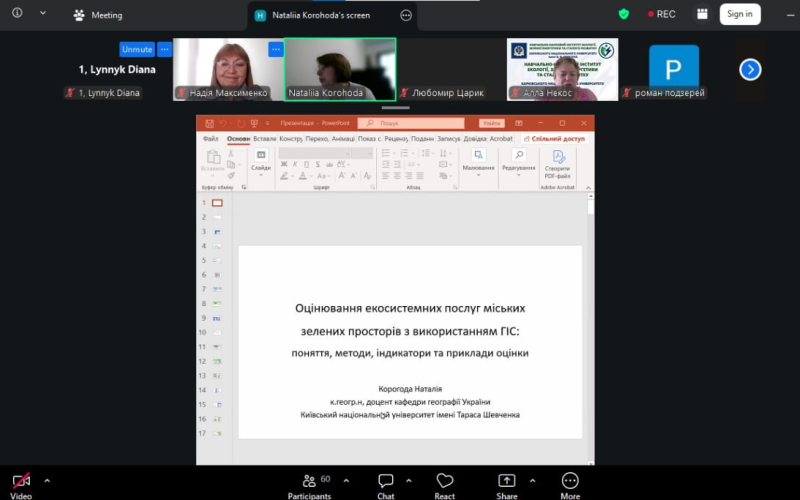The height and width of the screenshot is (500, 800).
Task: Show next participants with the blue arrow
Action: tap(750, 69)
